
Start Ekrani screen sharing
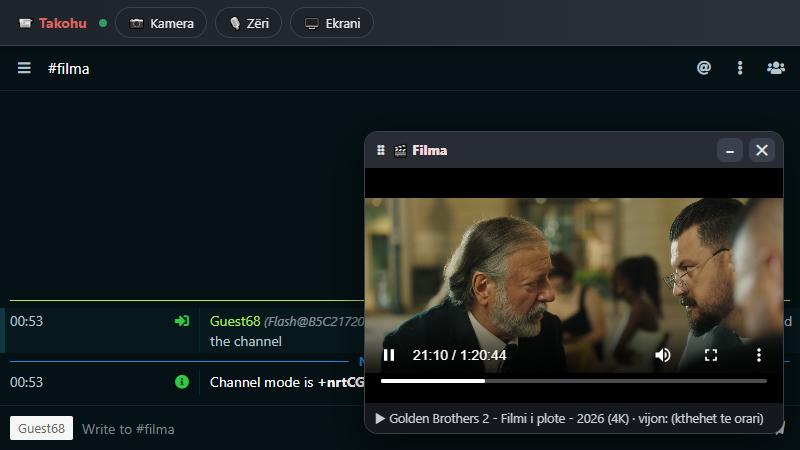coord(332,23)
